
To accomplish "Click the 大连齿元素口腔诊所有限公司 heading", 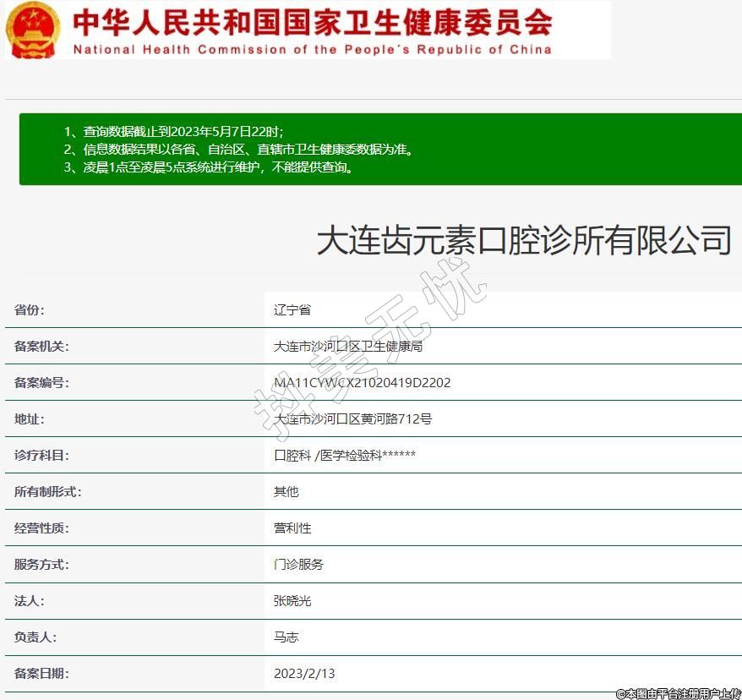I will [523, 240].
